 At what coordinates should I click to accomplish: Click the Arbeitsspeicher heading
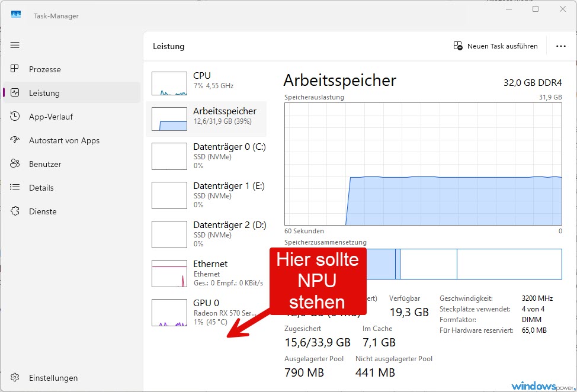(x=339, y=81)
